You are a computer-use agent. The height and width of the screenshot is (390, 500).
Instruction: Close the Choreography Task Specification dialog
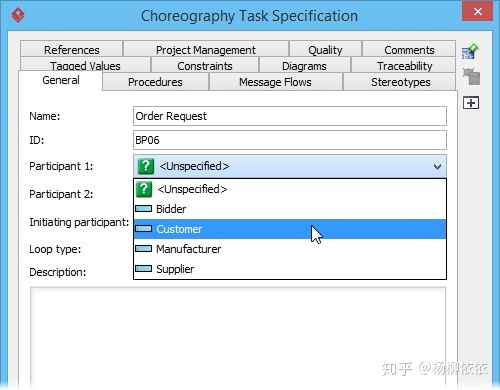coord(477,12)
